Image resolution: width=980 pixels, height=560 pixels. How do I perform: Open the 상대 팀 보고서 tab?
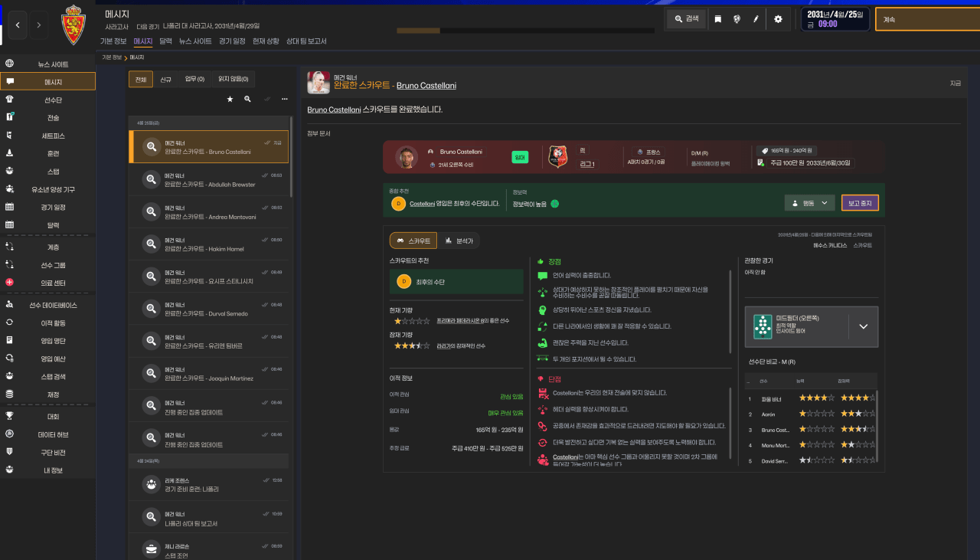tap(306, 41)
